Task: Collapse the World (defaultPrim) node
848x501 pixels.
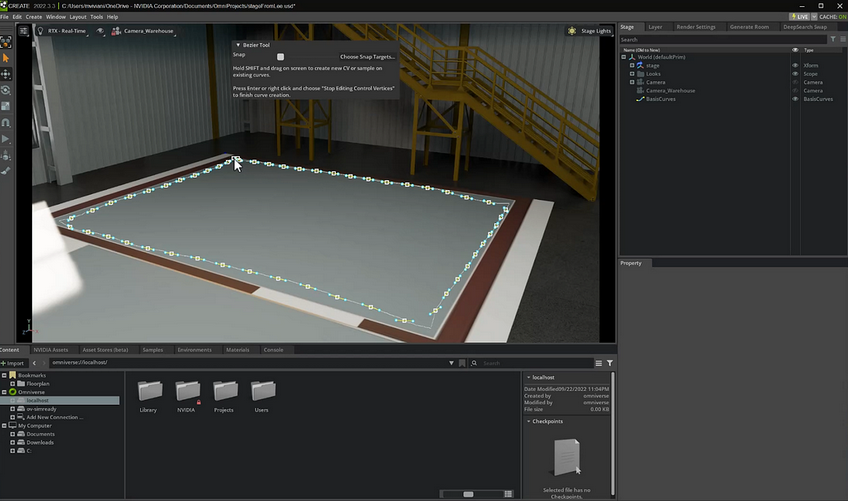Action: click(x=624, y=57)
